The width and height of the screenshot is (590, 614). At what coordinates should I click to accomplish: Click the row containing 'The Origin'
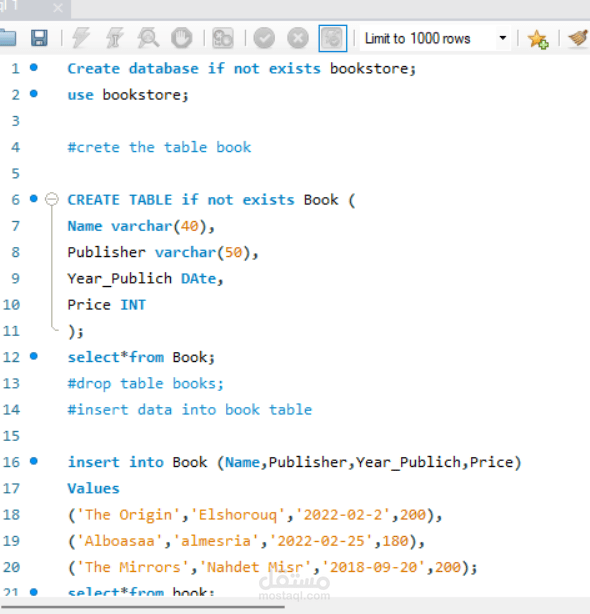point(255,515)
